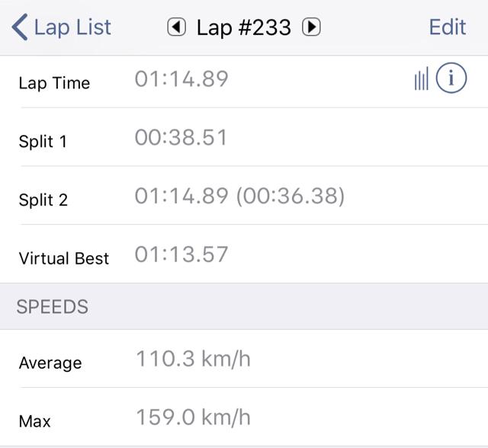
Task: Select the Split 2 row
Action: (x=244, y=195)
